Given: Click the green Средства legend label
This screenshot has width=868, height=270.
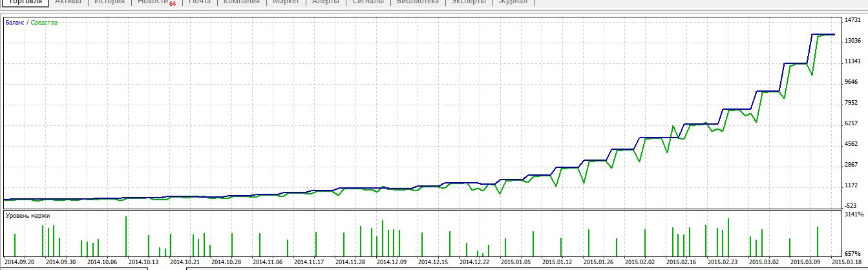Looking at the screenshot, I should tap(44, 23).
